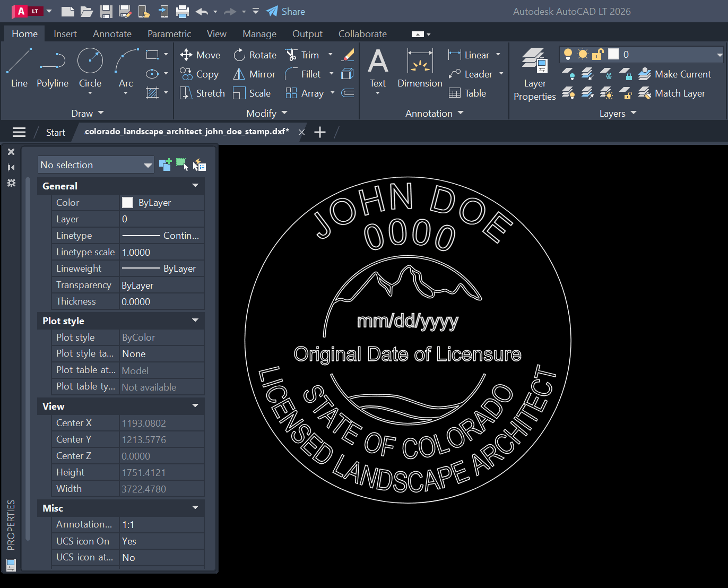Image resolution: width=728 pixels, height=588 pixels.
Task: Toggle the layer 0 lightbulb on/off icon
Action: click(x=568, y=54)
